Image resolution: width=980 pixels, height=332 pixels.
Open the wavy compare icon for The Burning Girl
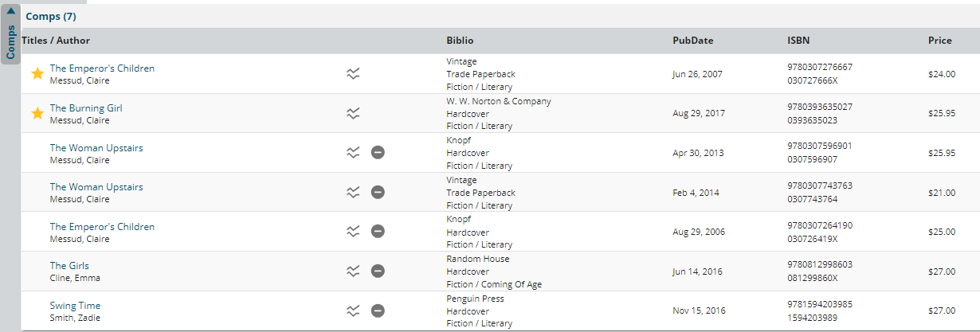tap(354, 113)
